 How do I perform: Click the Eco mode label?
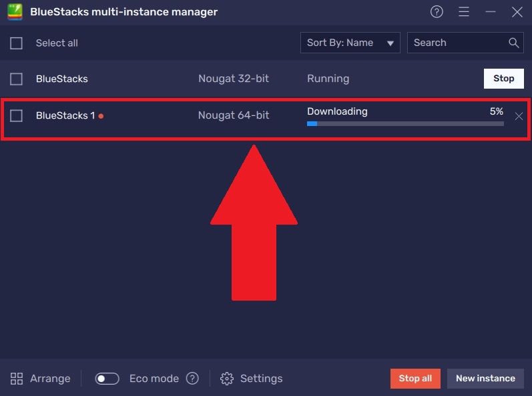click(154, 379)
